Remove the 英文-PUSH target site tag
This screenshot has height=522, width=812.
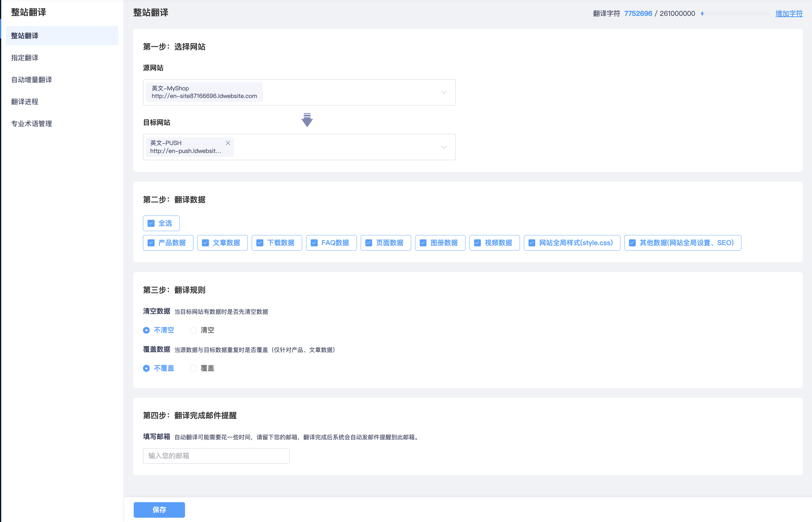(228, 143)
